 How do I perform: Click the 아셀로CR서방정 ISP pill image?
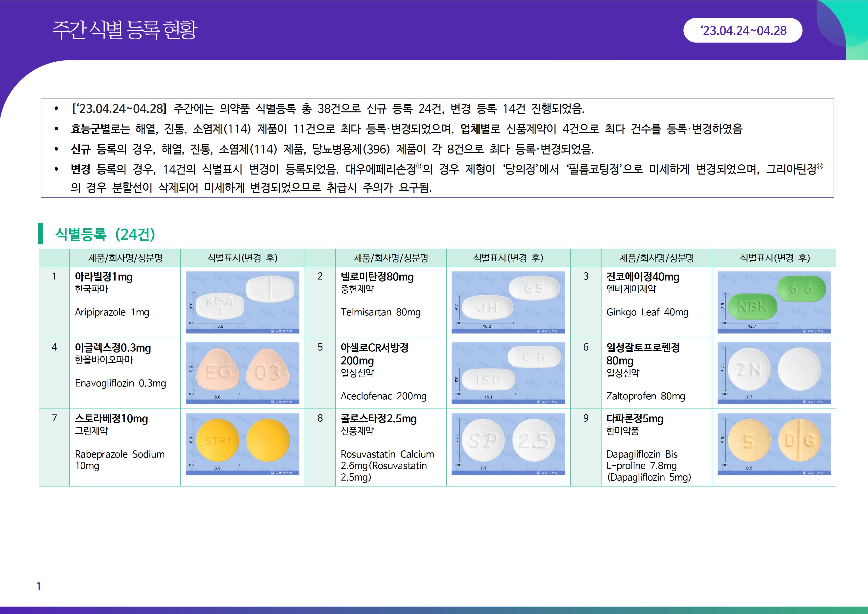click(508, 373)
